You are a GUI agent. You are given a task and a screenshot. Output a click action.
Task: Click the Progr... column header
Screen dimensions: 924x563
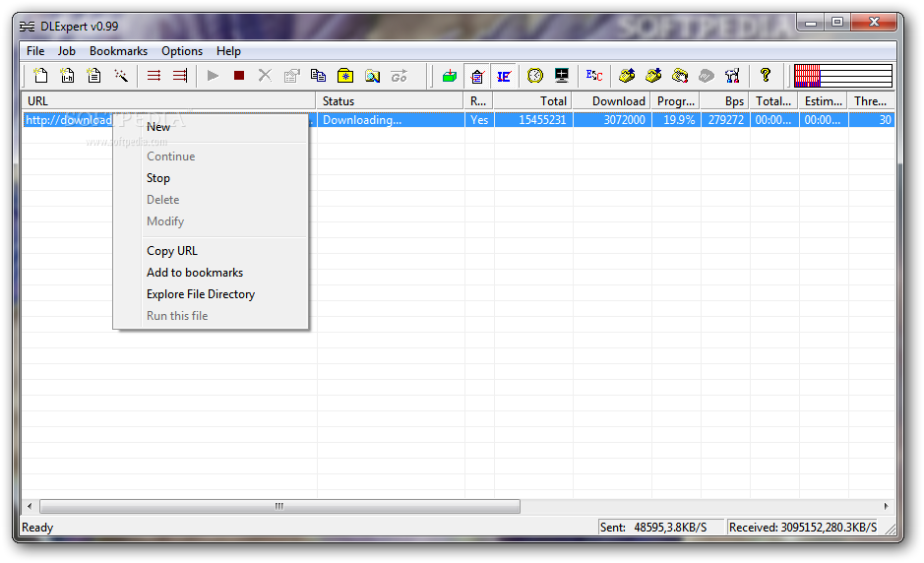pos(675,100)
